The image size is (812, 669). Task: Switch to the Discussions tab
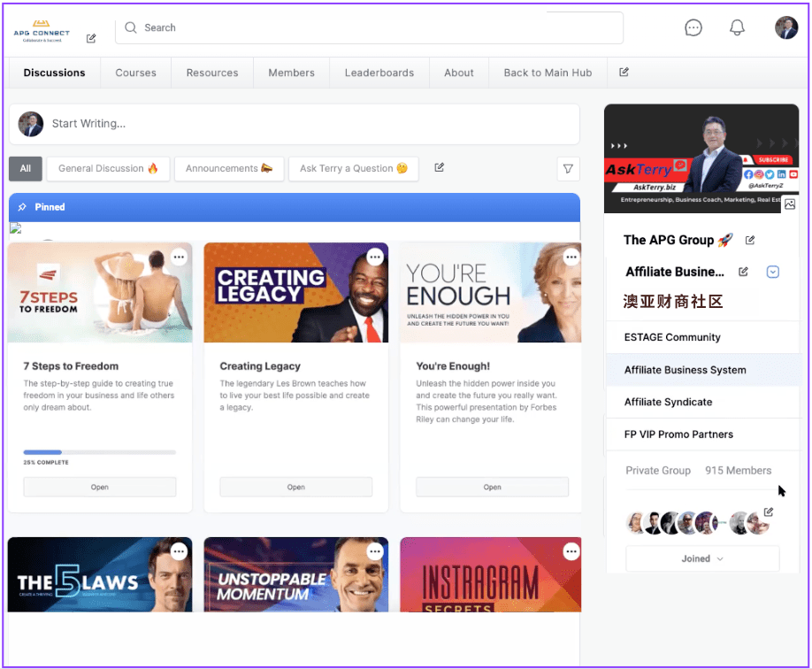click(54, 73)
